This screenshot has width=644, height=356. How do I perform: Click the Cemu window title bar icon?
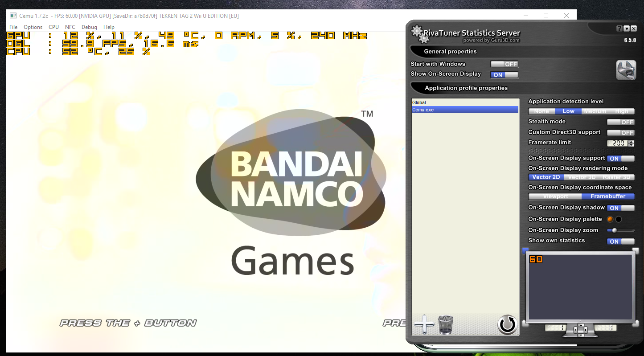point(12,16)
